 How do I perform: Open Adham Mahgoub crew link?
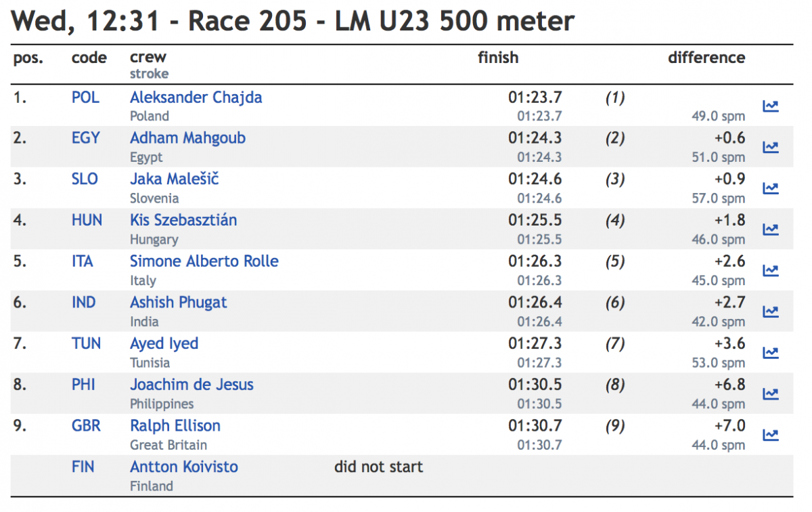pos(187,138)
